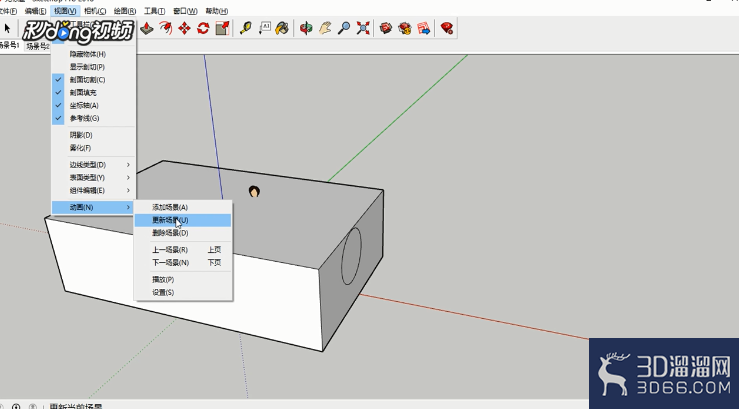Click 播放(P) to play animation
Image resolution: width=739 pixels, height=409 pixels.
click(x=183, y=279)
